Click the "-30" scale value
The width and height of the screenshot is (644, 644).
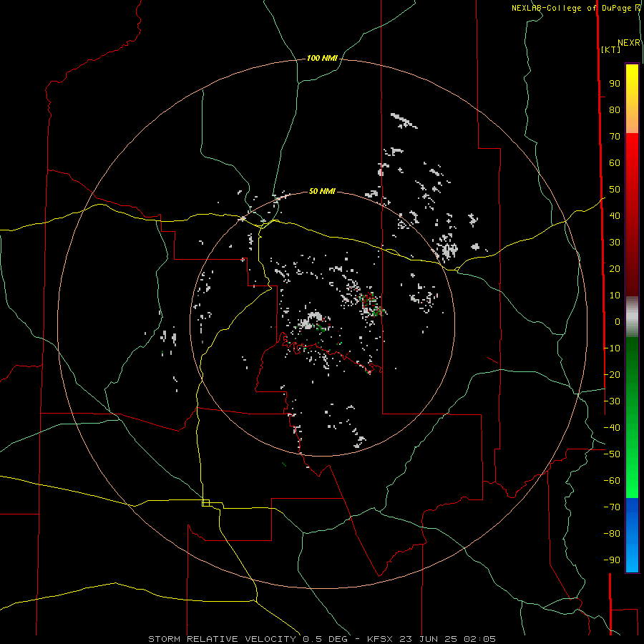click(612, 401)
